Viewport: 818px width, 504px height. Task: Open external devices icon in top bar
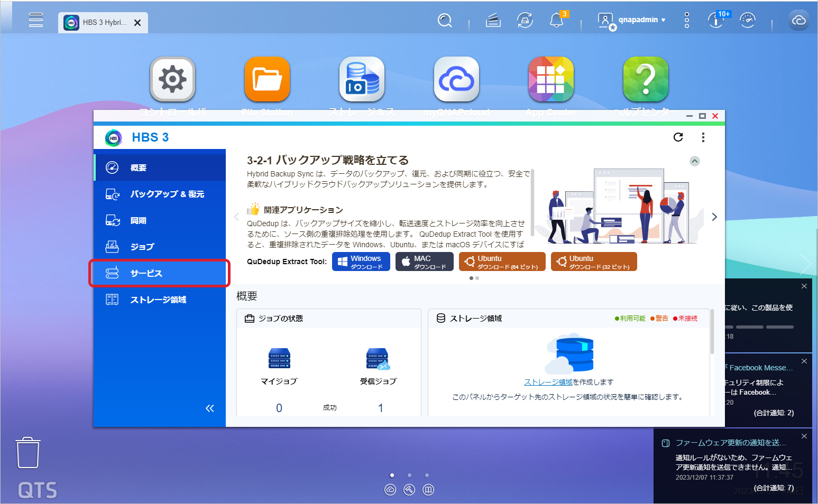tap(525, 21)
